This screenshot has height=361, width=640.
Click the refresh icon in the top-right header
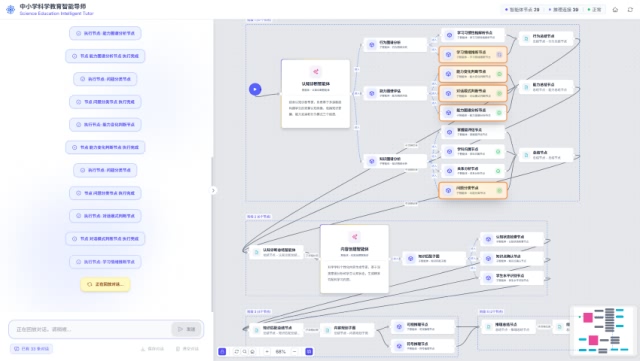click(x=630, y=9)
